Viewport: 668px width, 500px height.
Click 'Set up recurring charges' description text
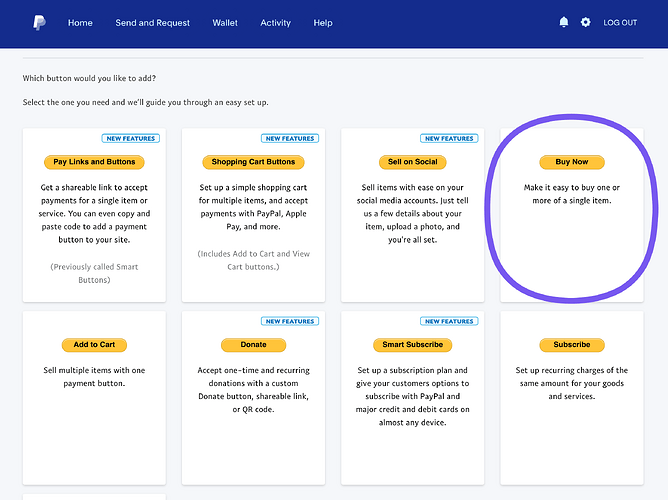pyautogui.click(x=572, y=383)
